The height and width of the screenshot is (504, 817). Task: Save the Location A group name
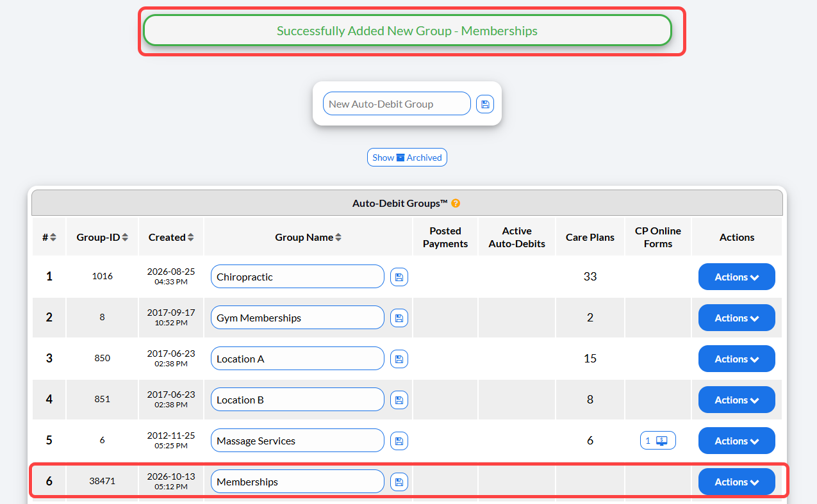(x=399, y=359)
